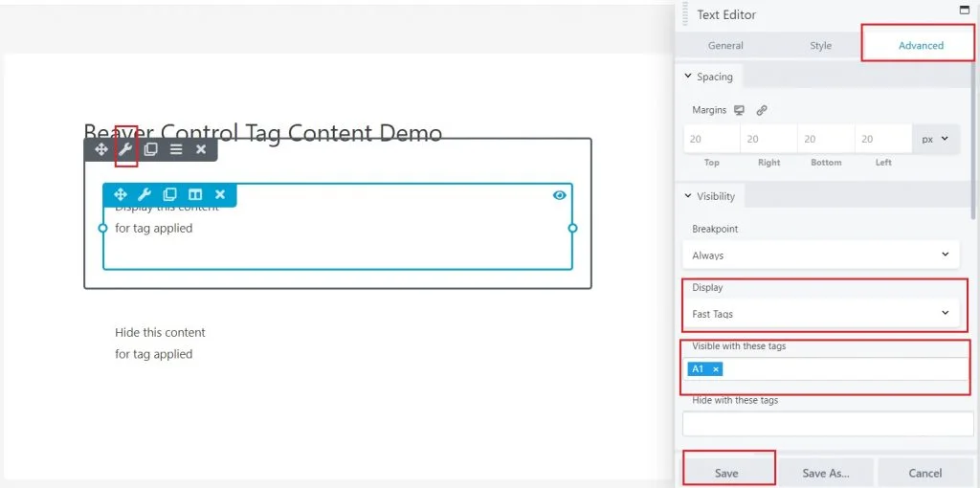
Task: Click the Hide with these tags field
Action: (x=828, y=424)
